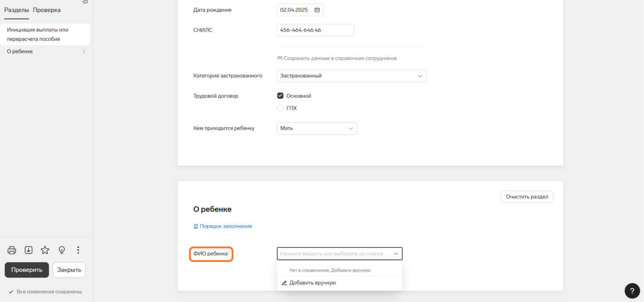Switch to the «Проверка» tab
Screen dimensions: 644x302
coord(47,10)
